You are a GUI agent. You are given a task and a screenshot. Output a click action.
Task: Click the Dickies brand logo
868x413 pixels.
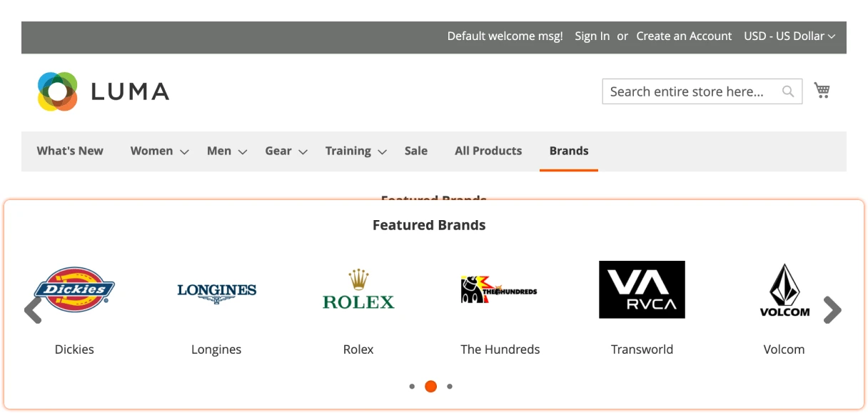(74, 289)
